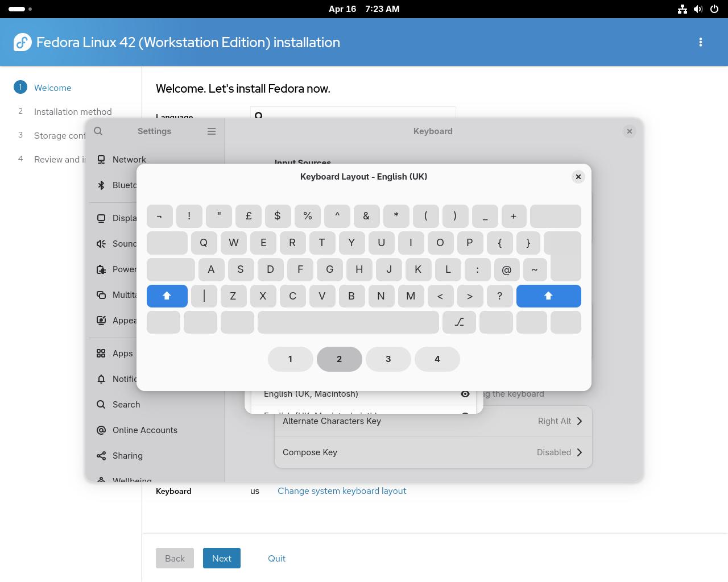Viewport: 728px width, 582px height.
Task: Click the pipe (|) key
Action: (204, 296)
